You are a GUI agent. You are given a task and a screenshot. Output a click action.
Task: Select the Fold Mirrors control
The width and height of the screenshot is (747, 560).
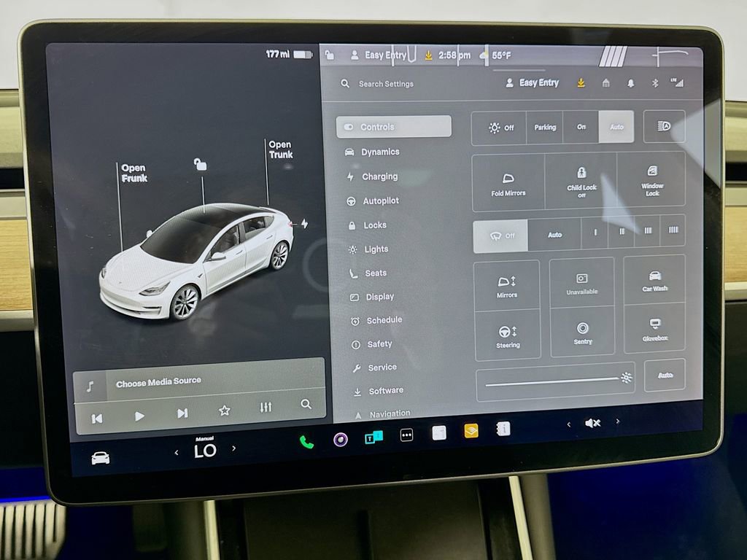[508, 184]
